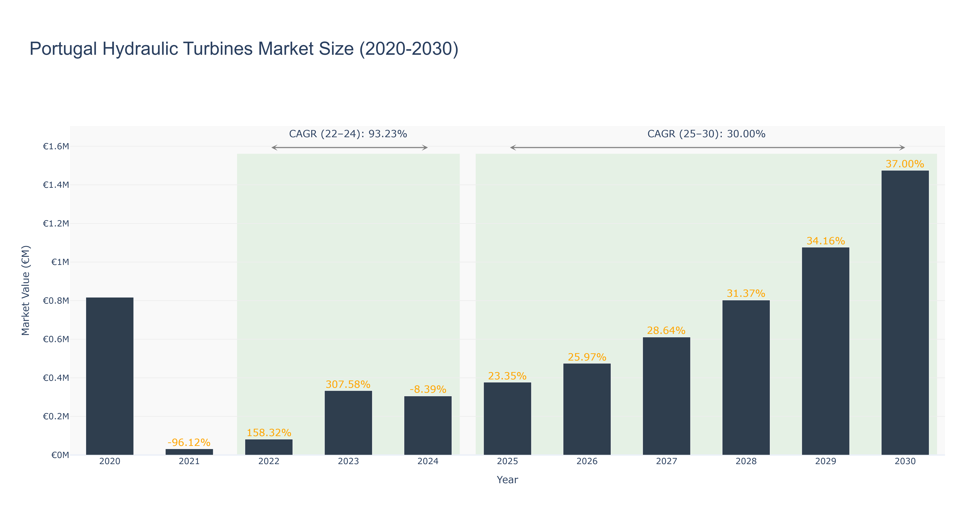Select the 2028 bar labeled 31.37%
The width and height of the screenshot is (980, 525).
(746, 377)
